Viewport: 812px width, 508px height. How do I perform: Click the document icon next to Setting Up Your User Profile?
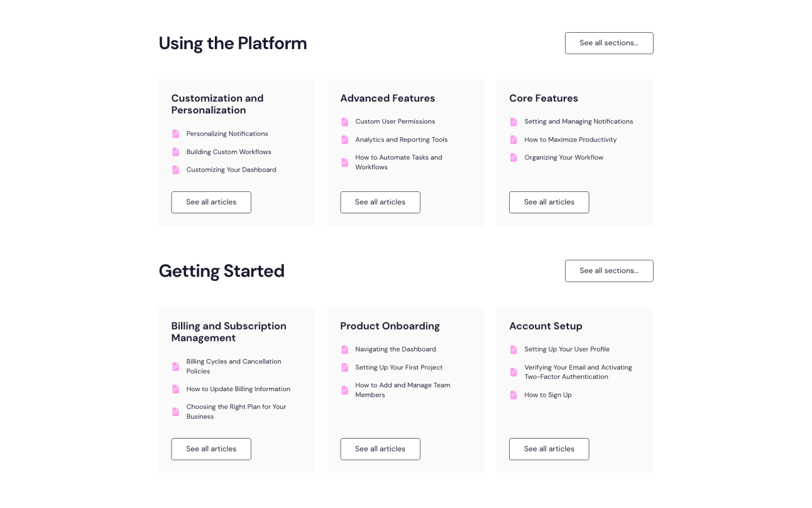tap(513, 350)
